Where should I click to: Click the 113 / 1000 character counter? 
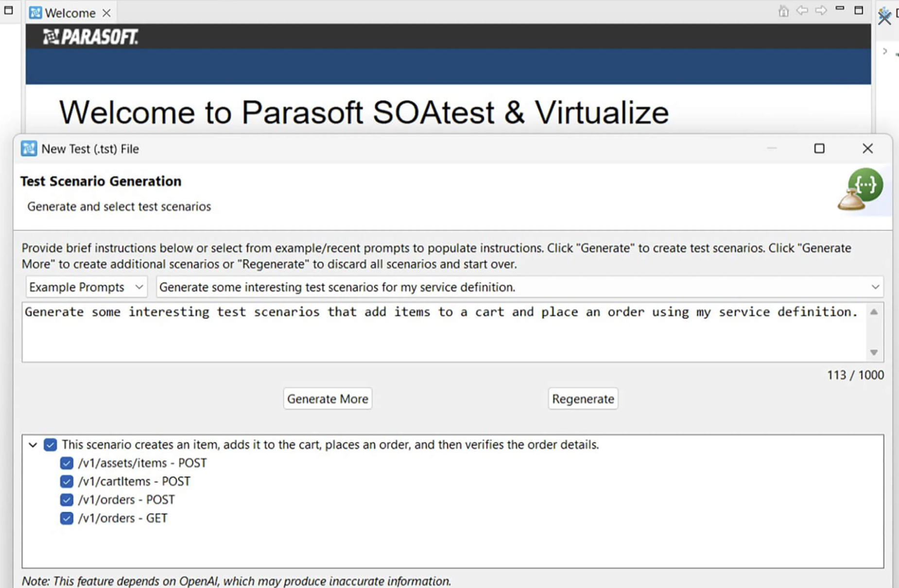(855, 375)
